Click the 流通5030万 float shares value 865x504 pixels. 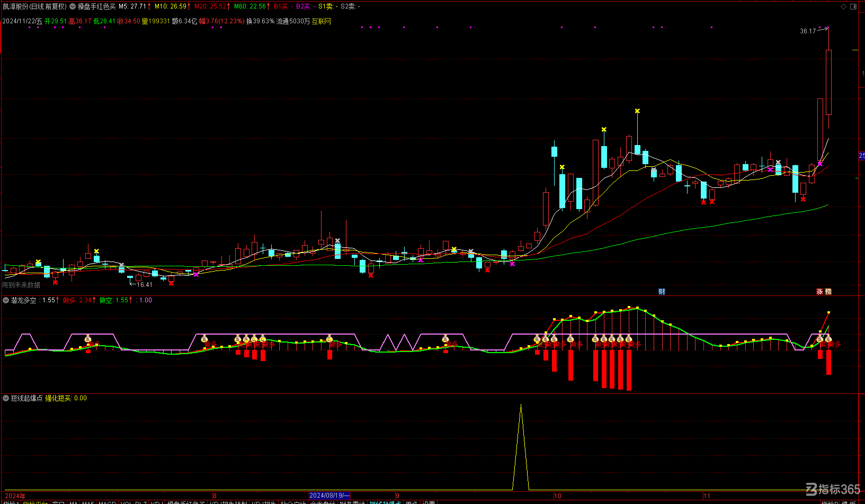click(293, 21)
